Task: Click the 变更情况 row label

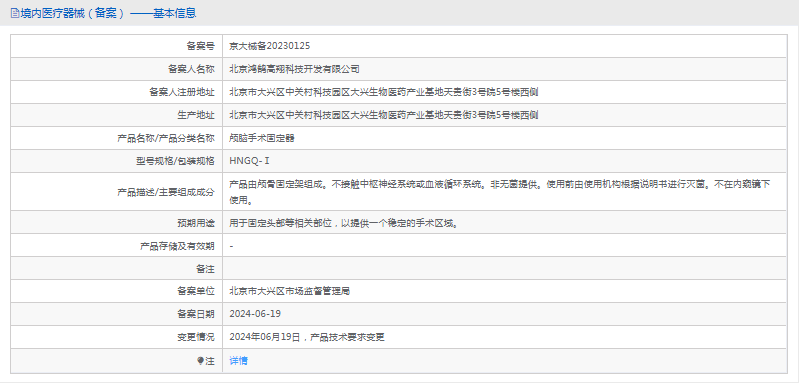Action: pyautogui.click(x=196, y=337)
